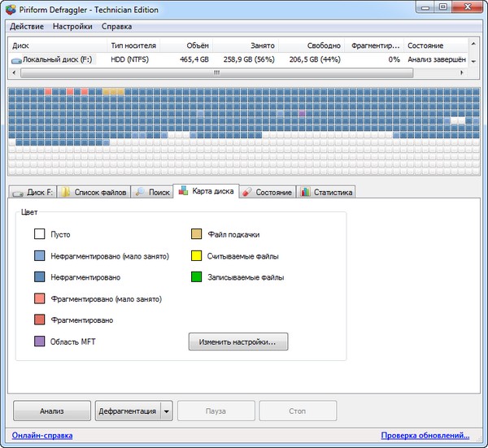
Task: Follow the Проверка обновлений... link
Action: [x=425, y=436]
